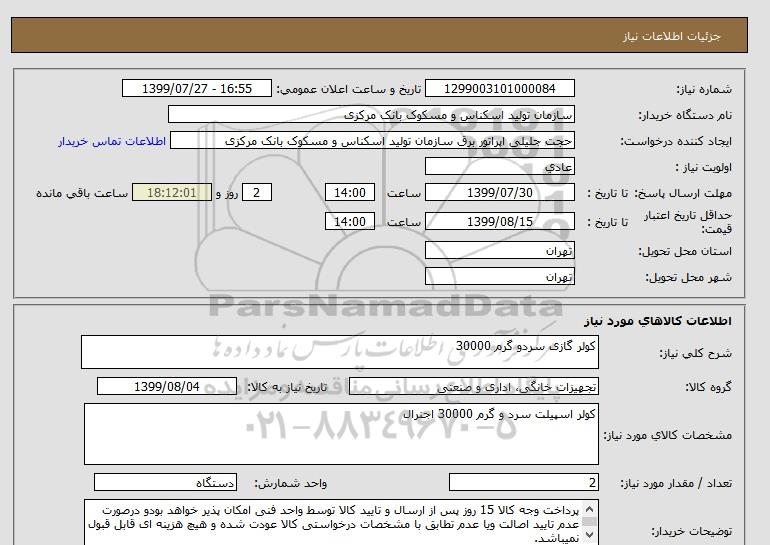Viewport: 770px width, 545px height.
Task: Click the buyer notes scrollbar up arrow
Action: click(x=590, y=508)
